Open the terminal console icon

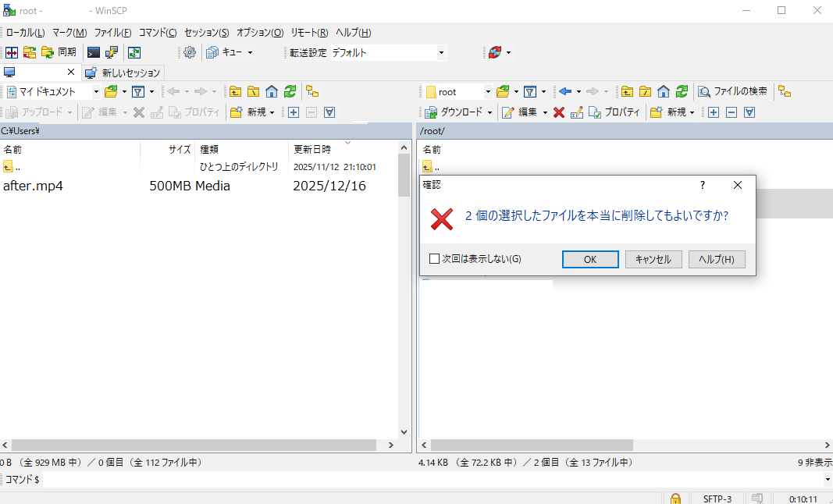pyautogui.click(x=94, y=52)
